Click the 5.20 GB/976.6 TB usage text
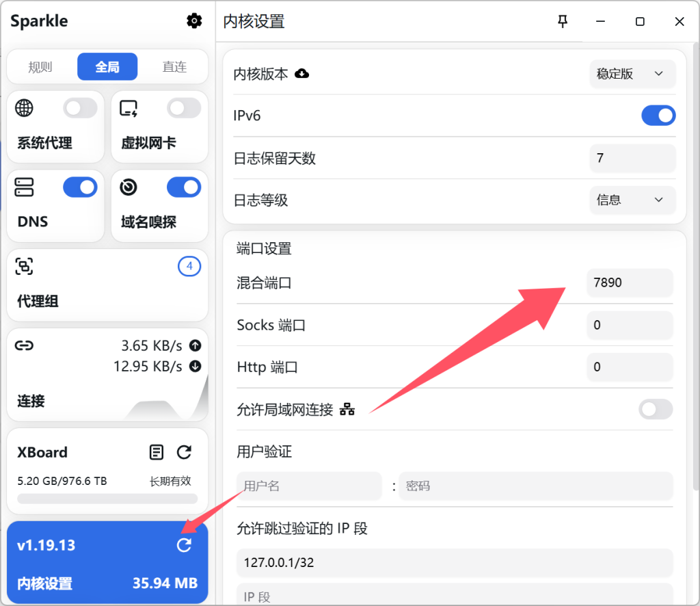The height and width of the screenshot is (606, 700). 62,481
